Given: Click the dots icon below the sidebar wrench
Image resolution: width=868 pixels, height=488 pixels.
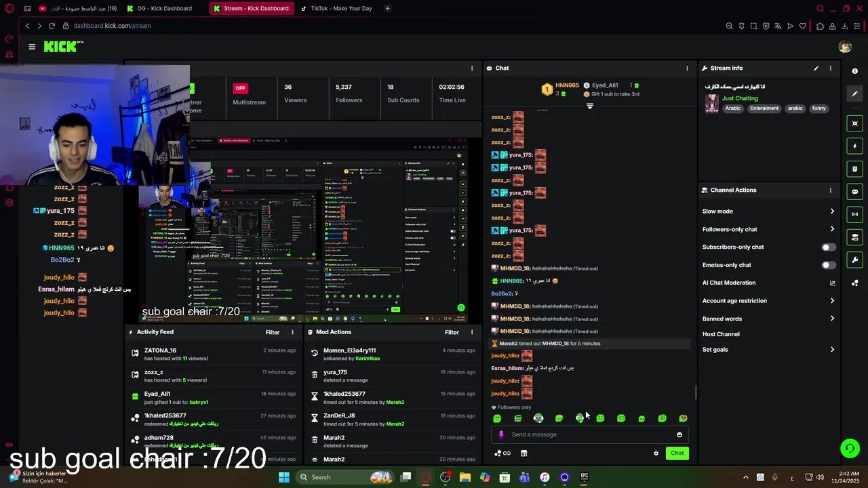Looking at the screenshot, I should coord(854,283).
